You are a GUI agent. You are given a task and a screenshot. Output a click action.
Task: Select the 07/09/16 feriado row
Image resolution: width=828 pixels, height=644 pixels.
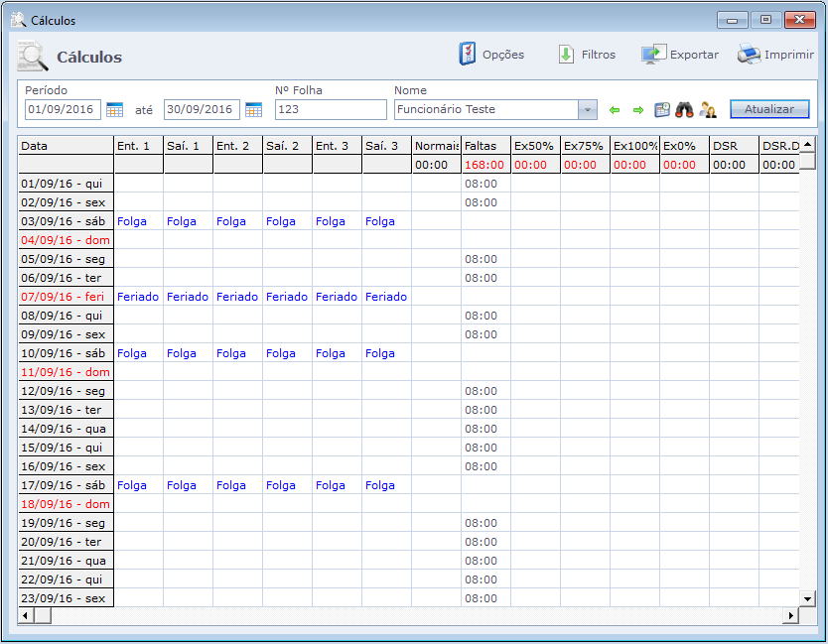point(67,297)
